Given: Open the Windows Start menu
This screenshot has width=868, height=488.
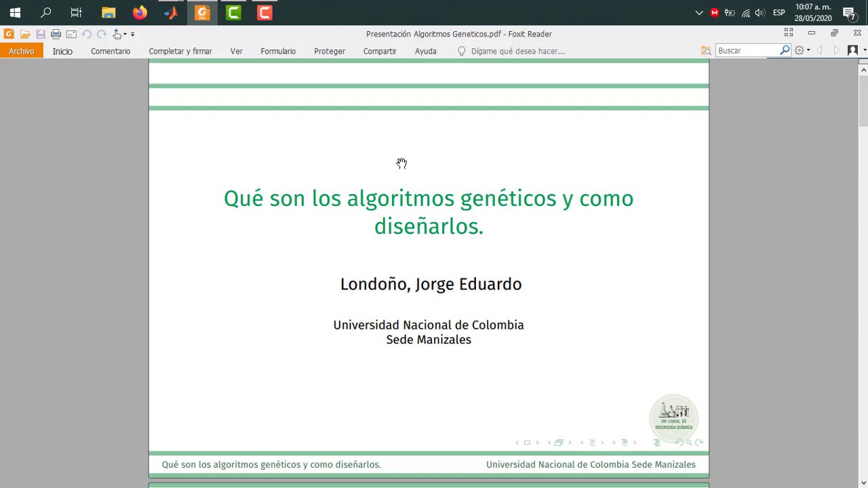Looking at the screenshot, I should 15,12.
